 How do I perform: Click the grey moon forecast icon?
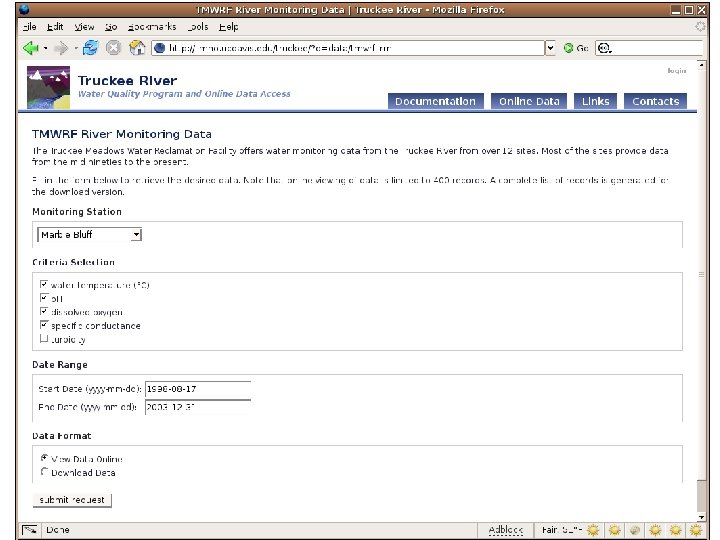tap(635, 530)
